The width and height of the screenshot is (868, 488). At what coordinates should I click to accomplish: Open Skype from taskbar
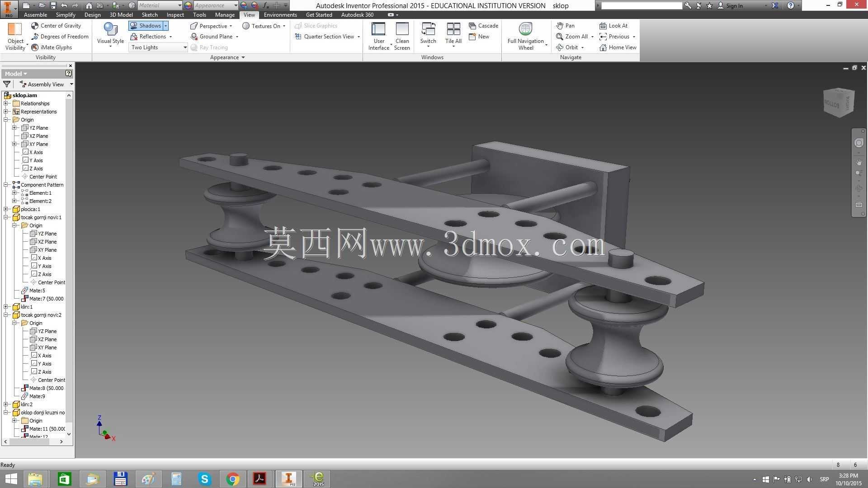[x=205, y=479]
